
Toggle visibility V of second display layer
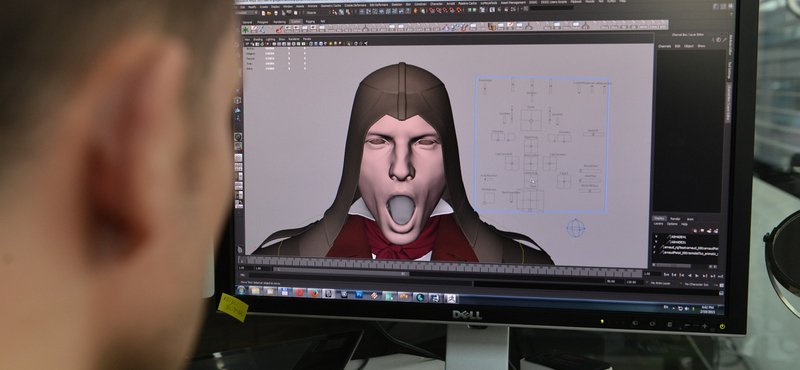656,242
